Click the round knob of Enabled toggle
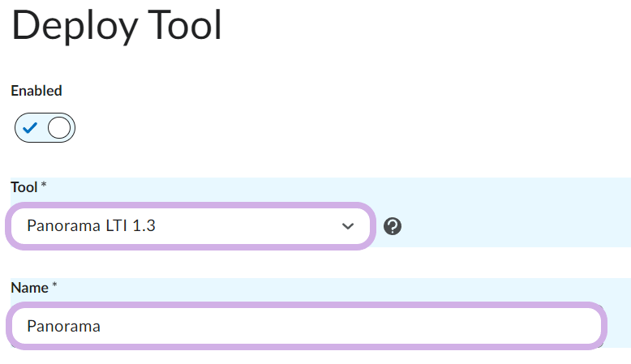The image size is (631, 364). pyautogui.click(x=59, y=128)
